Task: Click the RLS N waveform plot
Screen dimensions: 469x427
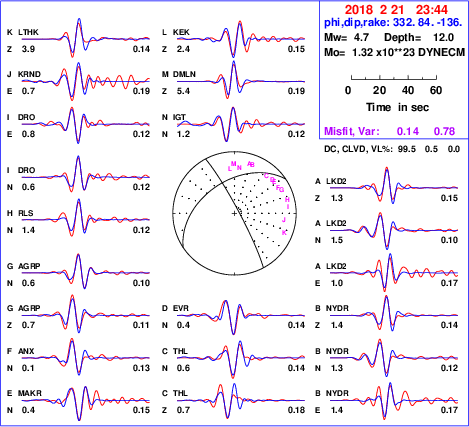Action: (x=86, y=220)
